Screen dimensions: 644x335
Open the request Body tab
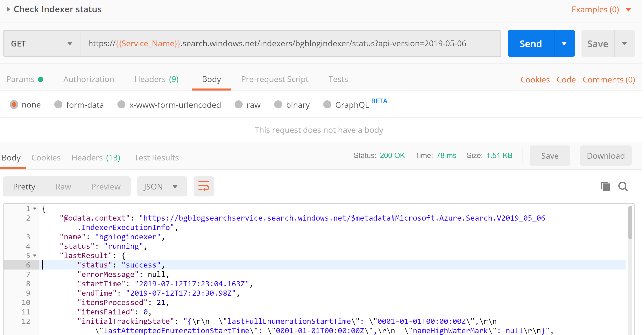point(211,79)
